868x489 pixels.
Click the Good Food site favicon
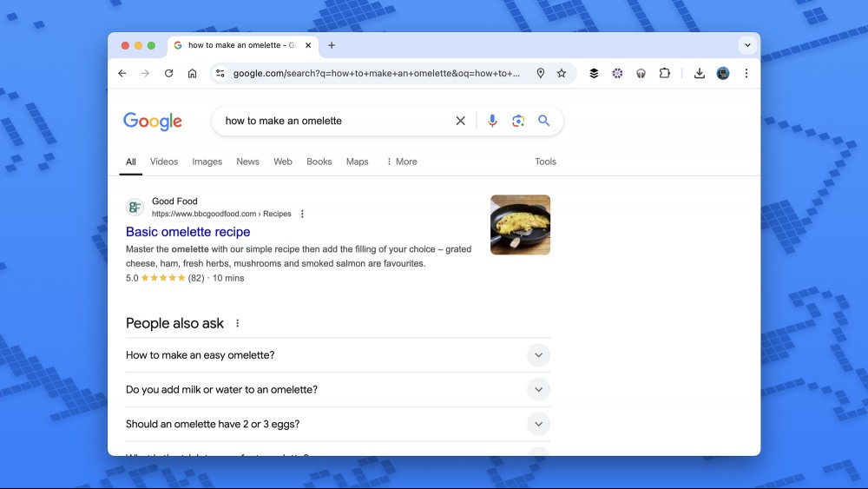(135, 207)
